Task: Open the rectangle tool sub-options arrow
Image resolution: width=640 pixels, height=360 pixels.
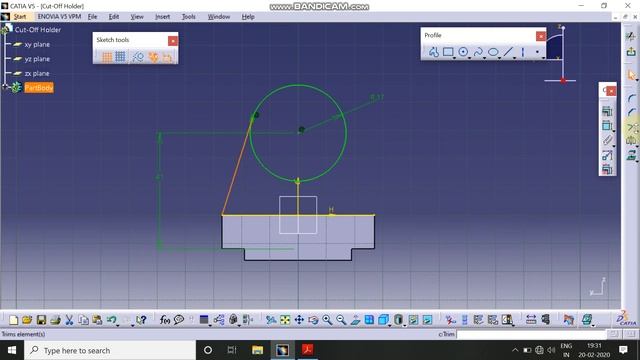Action: click(454, 58)
